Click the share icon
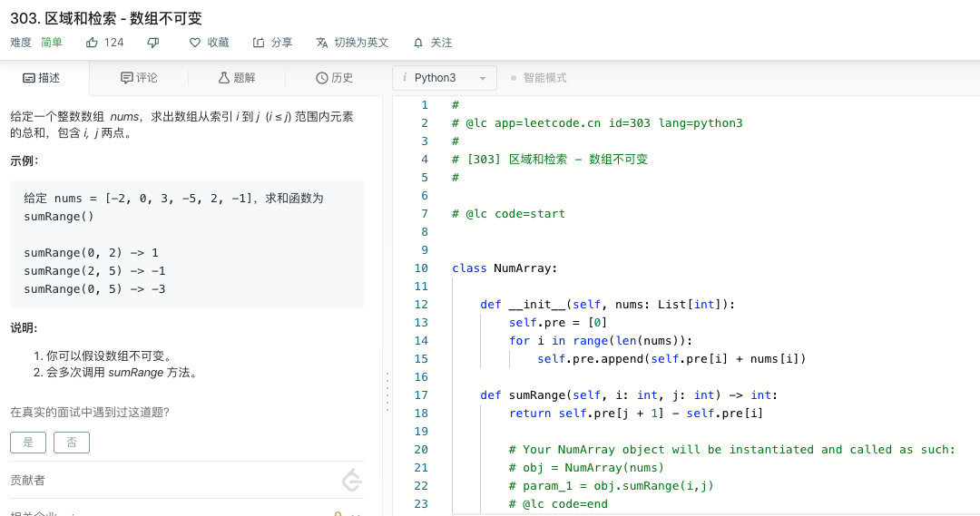This screenshot has height=516, width=980. click(x=259, y=43)
